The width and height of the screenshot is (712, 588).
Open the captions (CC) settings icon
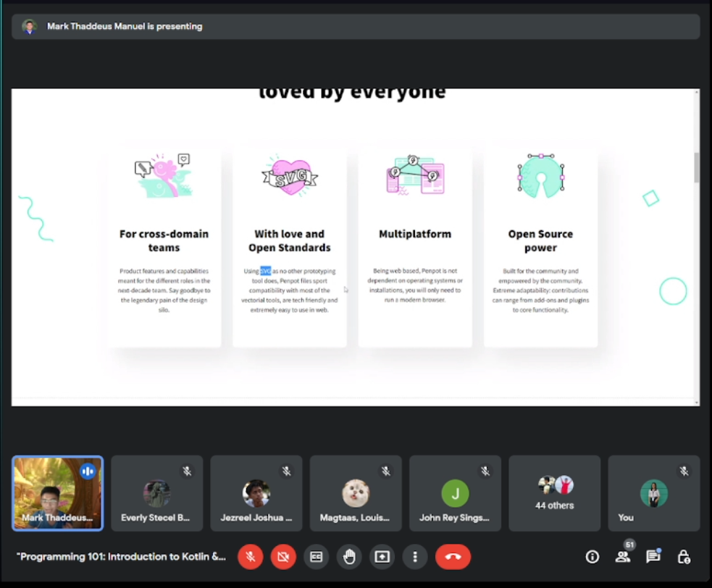tap(316, 557)
